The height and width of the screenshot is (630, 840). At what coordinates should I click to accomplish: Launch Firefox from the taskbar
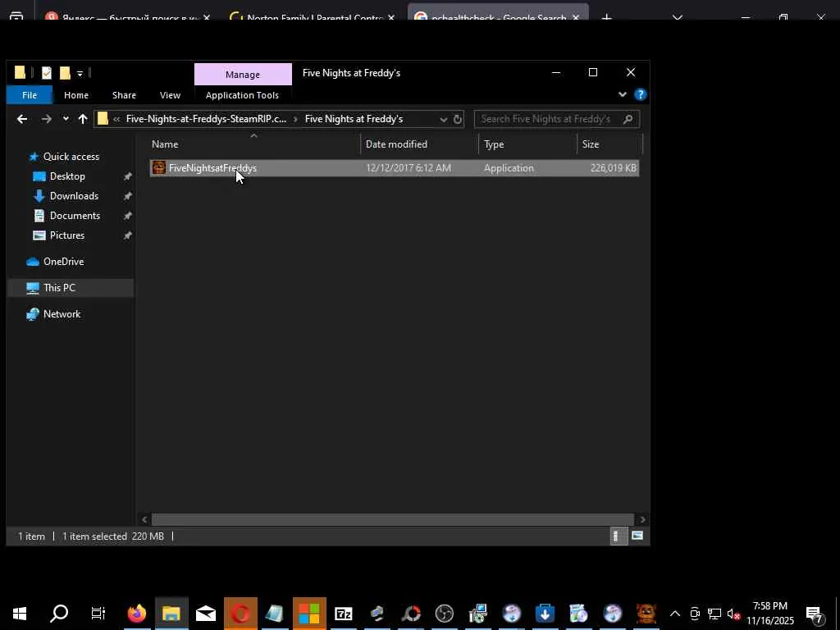[x=137, y=614]
